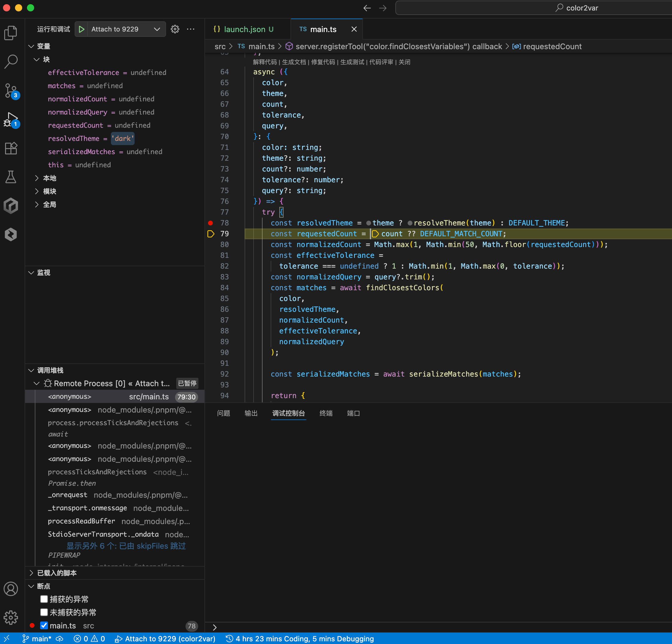Open launch.json via debug gear icon

(x=175, y=29)
